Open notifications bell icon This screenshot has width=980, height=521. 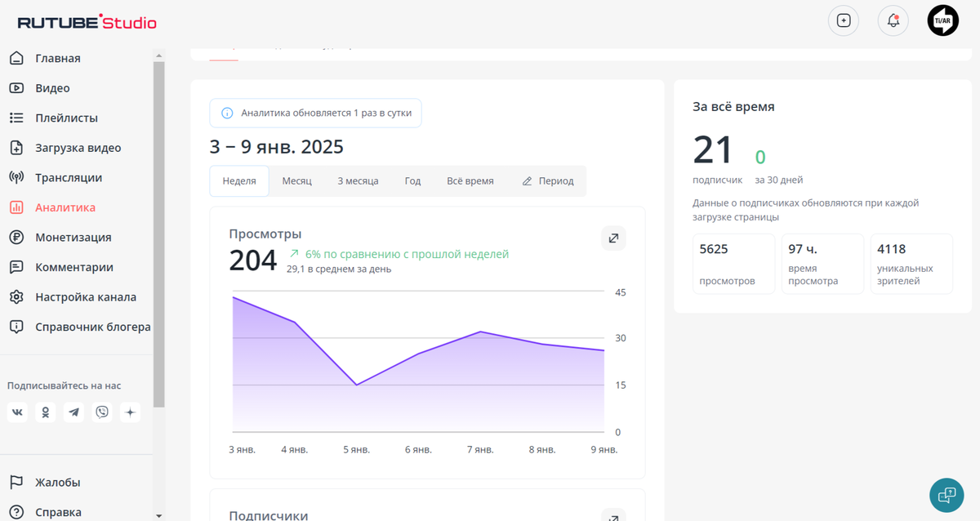[893, 20]
